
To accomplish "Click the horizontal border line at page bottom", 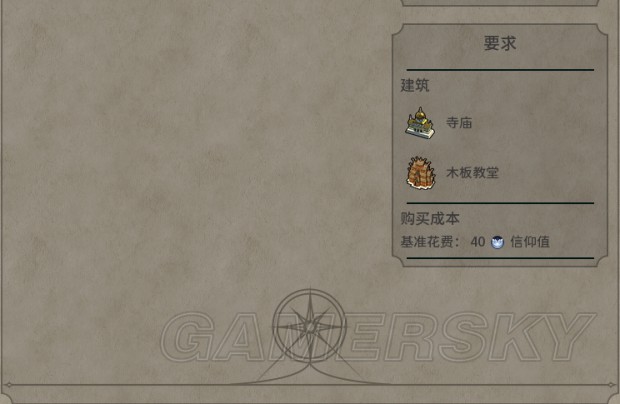I will tap(310, 385).
